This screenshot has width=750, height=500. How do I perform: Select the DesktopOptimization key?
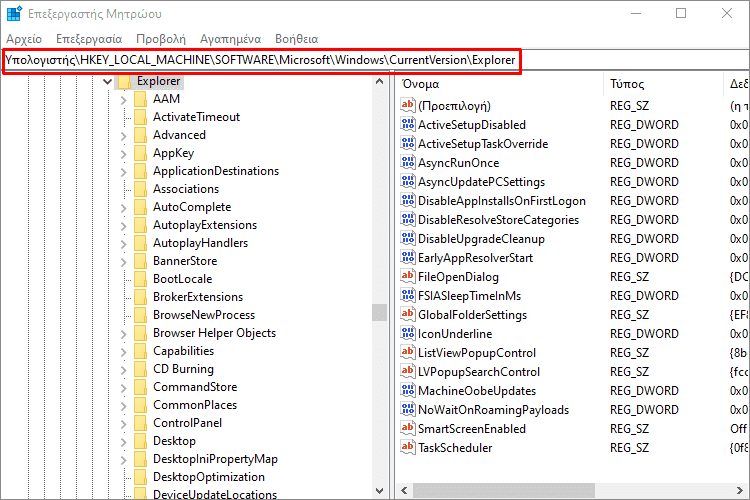pos(209,477)
